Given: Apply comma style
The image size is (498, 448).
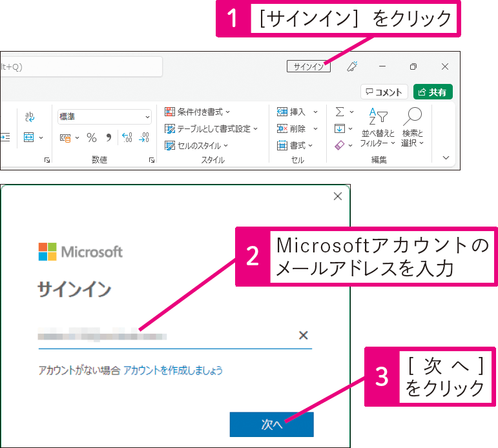Looking at the screenshot, I should tap(109, 137).
